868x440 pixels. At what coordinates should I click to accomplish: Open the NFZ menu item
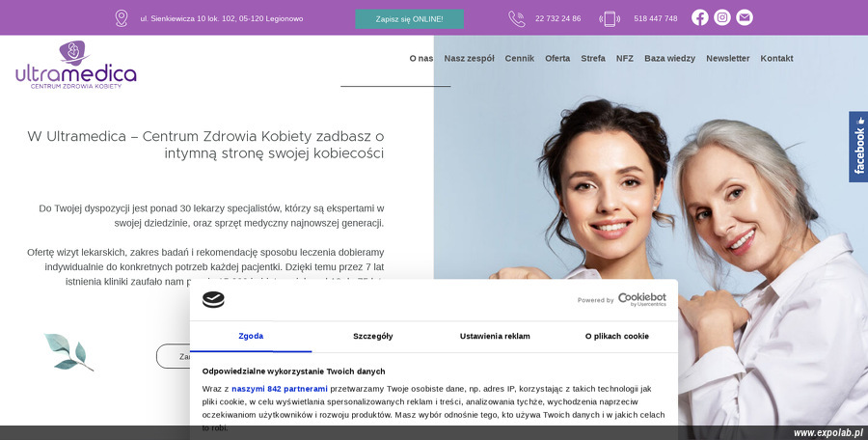(624, 58)
